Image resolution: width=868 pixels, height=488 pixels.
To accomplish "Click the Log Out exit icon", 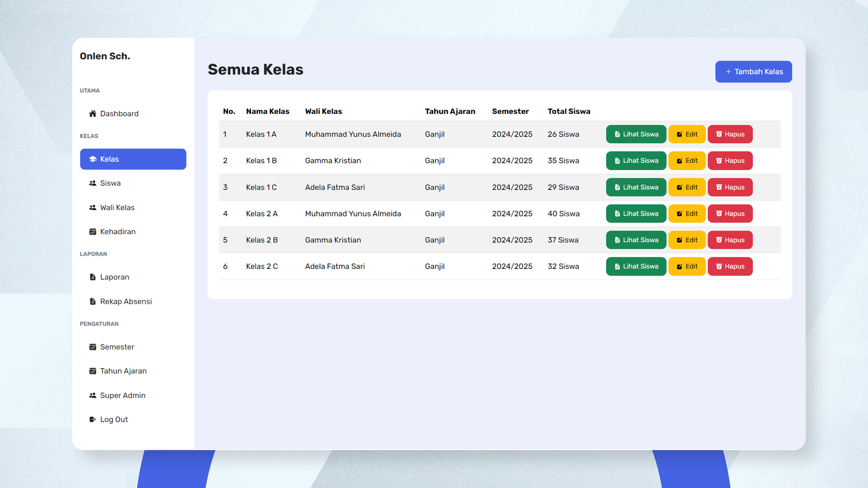I will 93,419.
